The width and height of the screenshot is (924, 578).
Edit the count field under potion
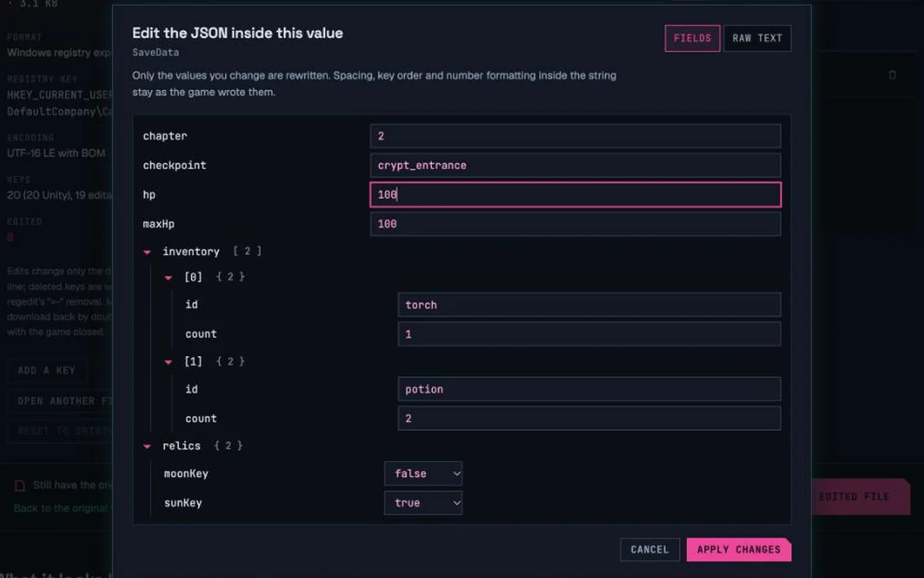tap(589, 418)
